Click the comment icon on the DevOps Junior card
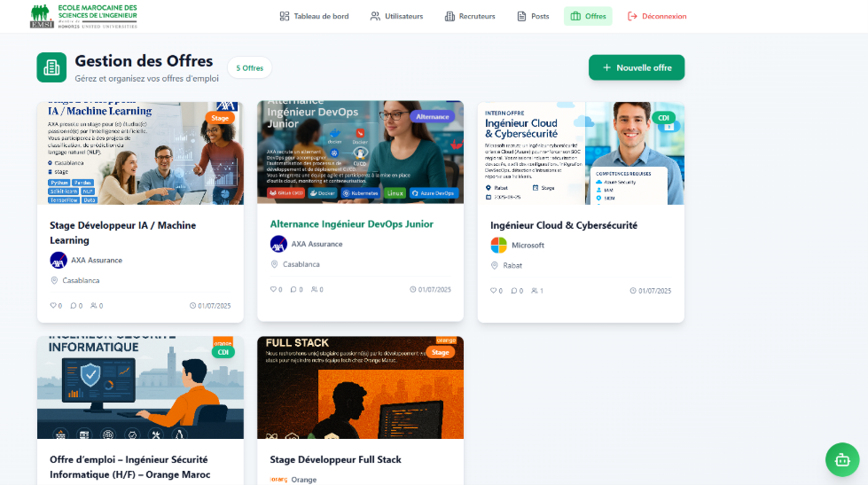 293,289
